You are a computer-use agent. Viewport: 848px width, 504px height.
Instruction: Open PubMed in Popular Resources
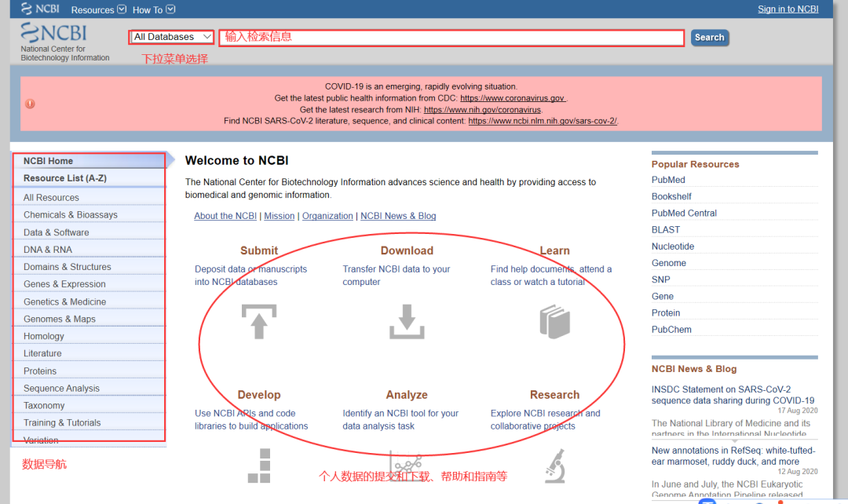(668, 180)
